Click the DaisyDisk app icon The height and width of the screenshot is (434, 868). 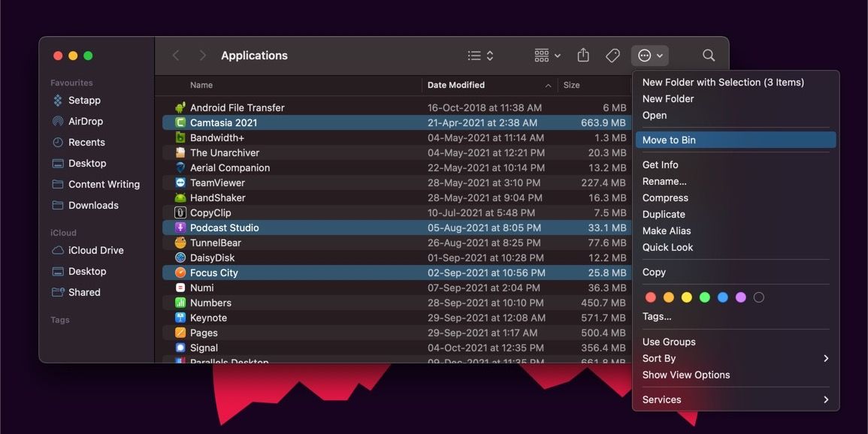(180, 258)
